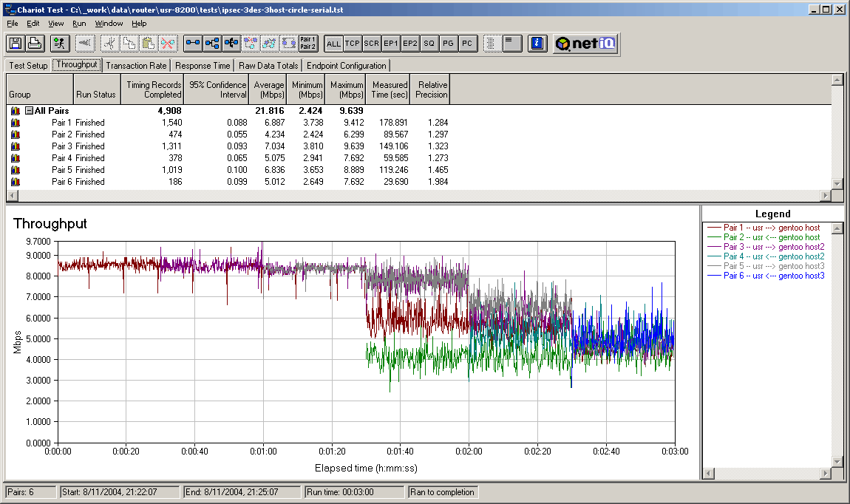Open the Run menu
The width and height of the screenshot is (850, 504).
click(x=79, y=24)
